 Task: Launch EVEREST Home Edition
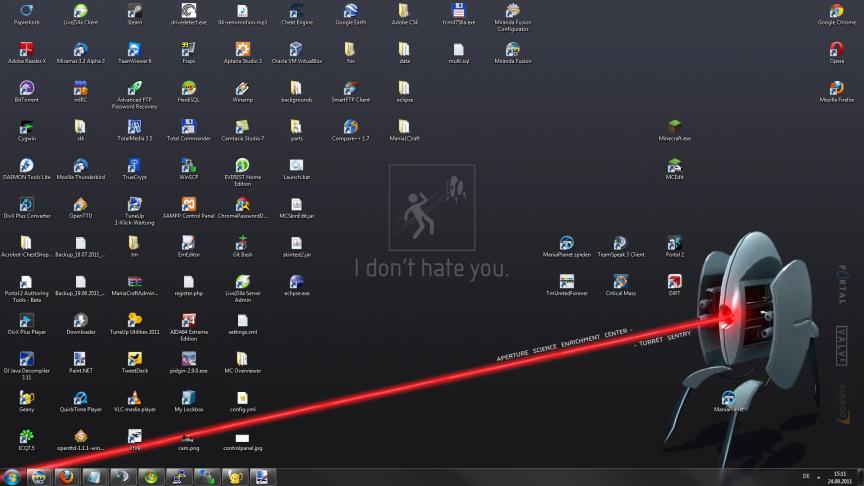(x=242, y=172)
